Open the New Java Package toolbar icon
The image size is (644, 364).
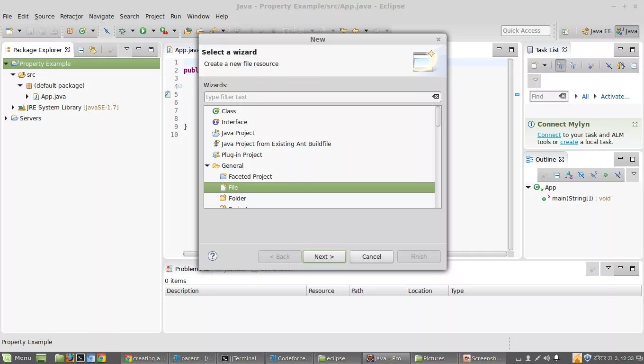click(70, 31)
